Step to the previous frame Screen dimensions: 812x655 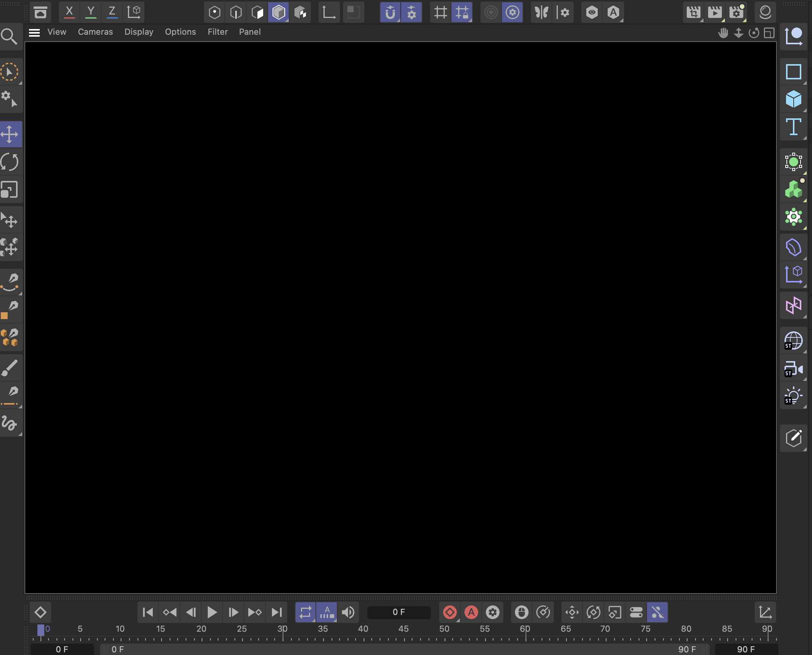(191, 612)
